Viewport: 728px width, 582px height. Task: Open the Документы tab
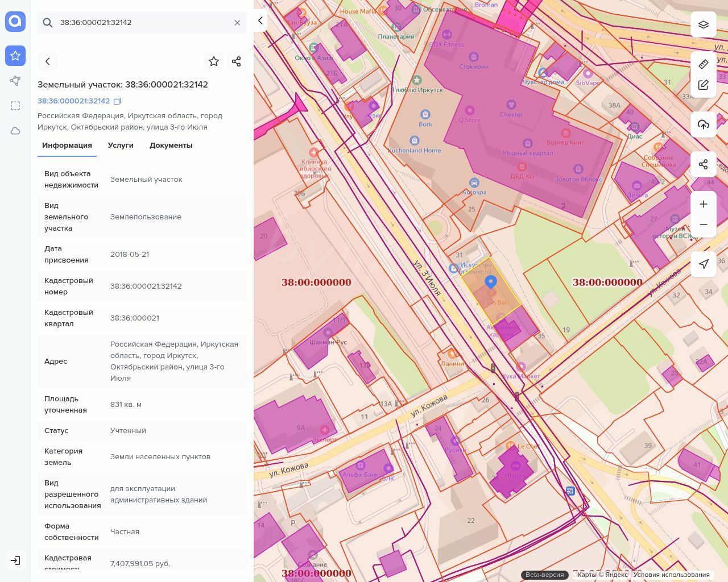click(171, 145)
